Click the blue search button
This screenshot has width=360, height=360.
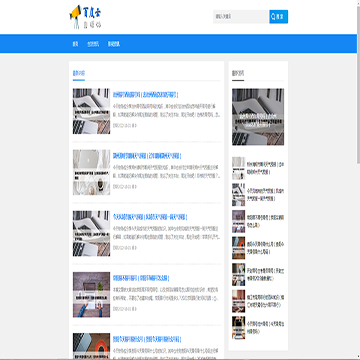click(279, 17)
